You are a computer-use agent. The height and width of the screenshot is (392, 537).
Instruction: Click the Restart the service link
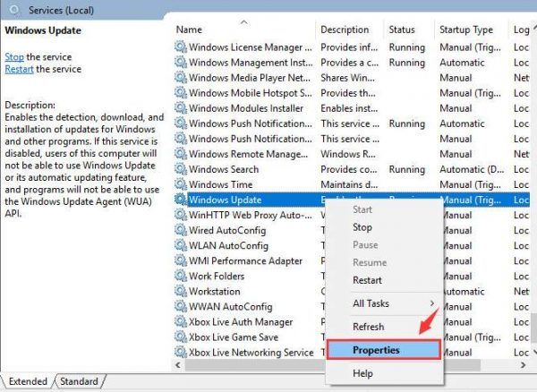pos(20,69)
